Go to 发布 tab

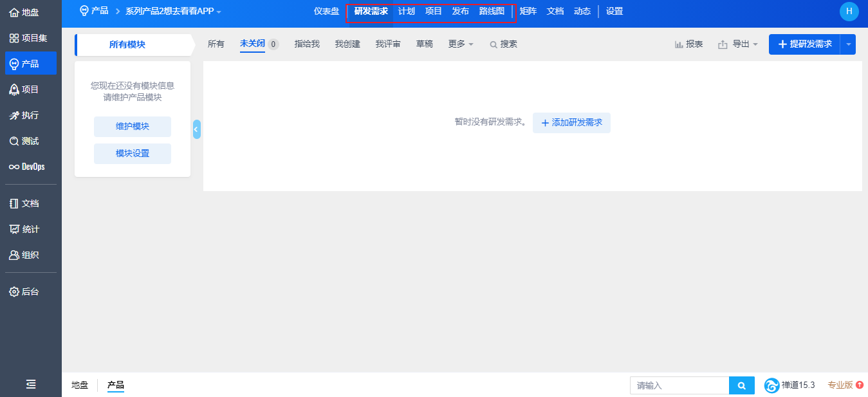coord(461,12)
